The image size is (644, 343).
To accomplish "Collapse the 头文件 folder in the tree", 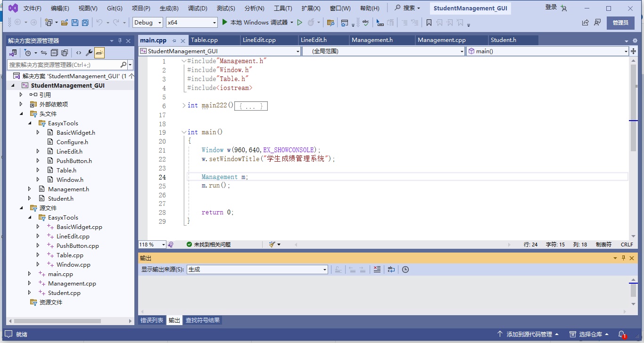I will 21,114.
